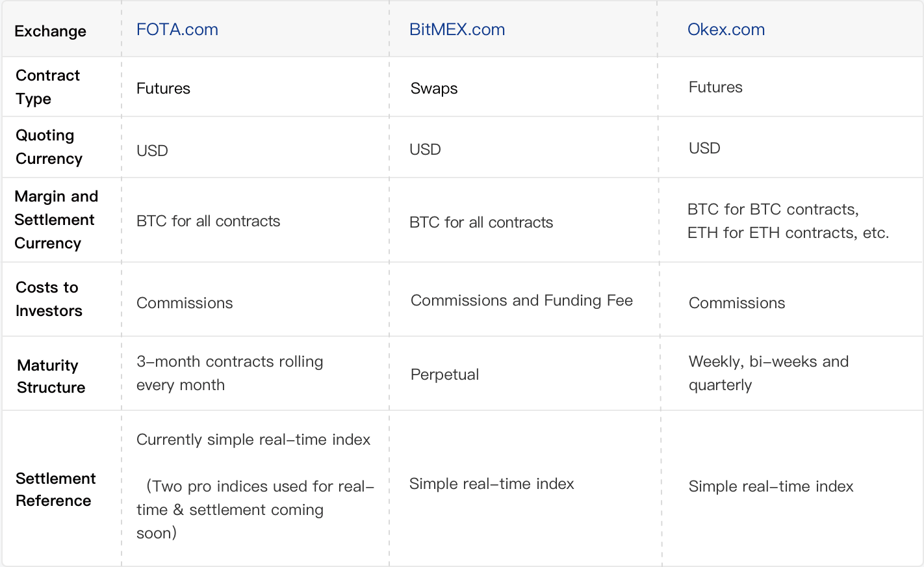Click the Settlement Reference row label
This screenshot has width=924, height=567.
[55, 490]
